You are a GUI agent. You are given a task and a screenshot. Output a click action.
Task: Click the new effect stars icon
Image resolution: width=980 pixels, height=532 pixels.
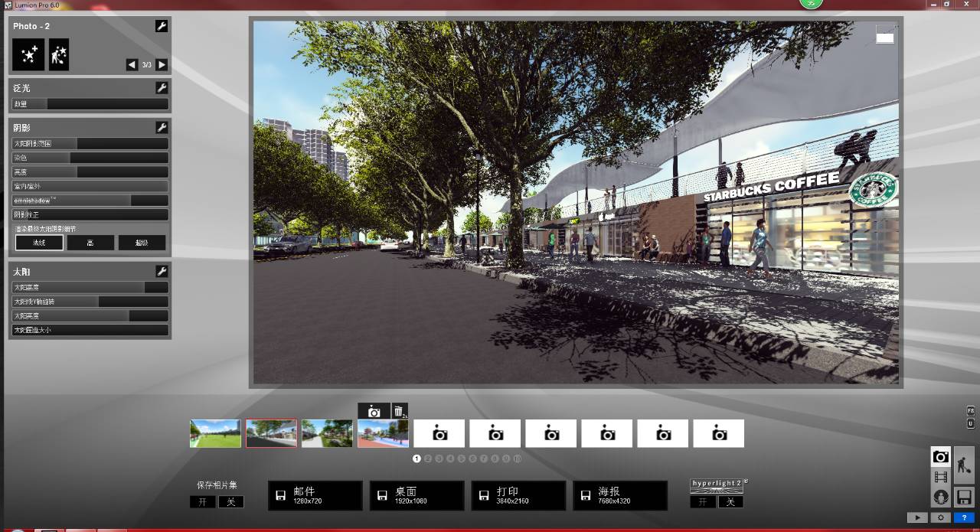coord(28,54)
